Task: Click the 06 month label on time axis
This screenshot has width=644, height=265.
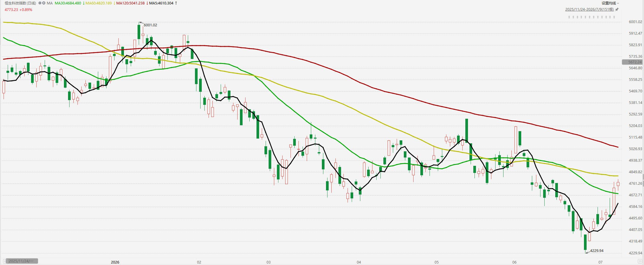Action: [x=514, y=262]
